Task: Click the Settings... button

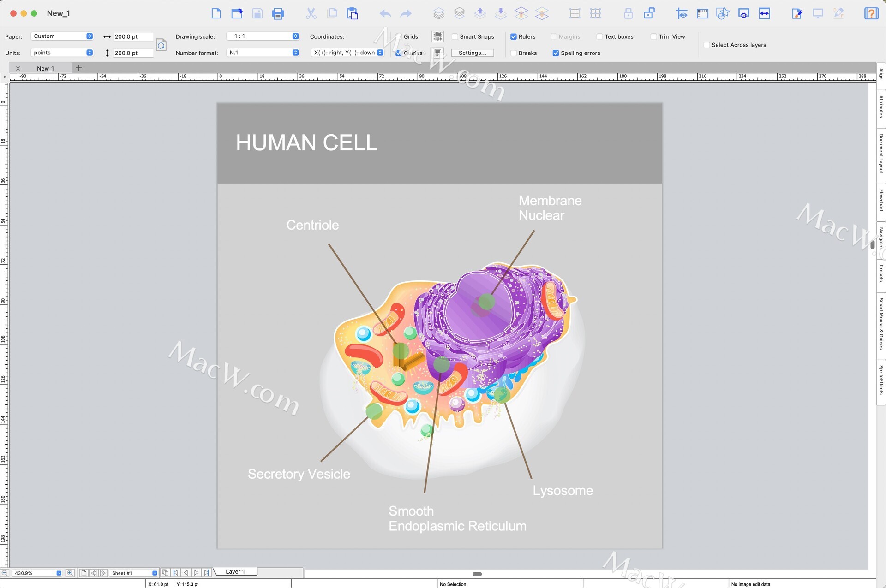Action: [x=472, y=53]
